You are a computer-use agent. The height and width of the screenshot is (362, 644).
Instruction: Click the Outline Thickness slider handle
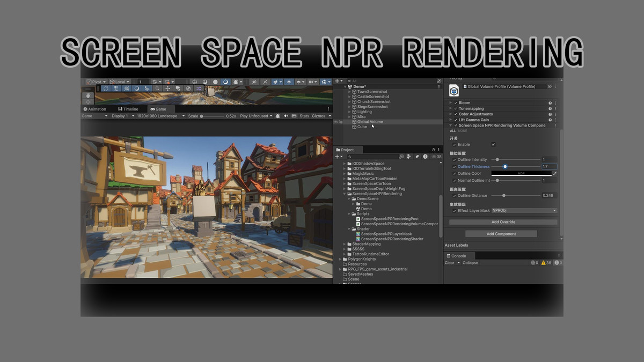pos(505,167)
